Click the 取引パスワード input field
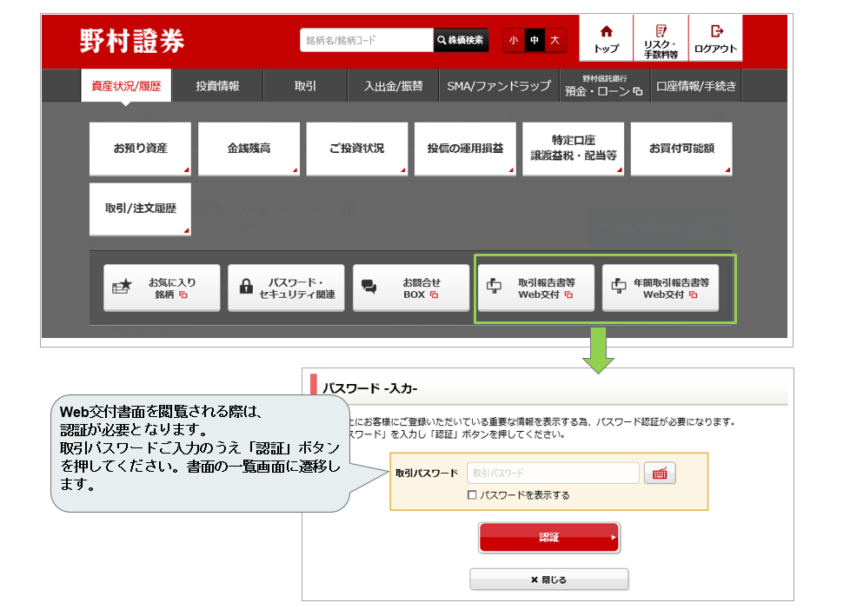Viewport: 850px width, 616px height. point(553,473)
